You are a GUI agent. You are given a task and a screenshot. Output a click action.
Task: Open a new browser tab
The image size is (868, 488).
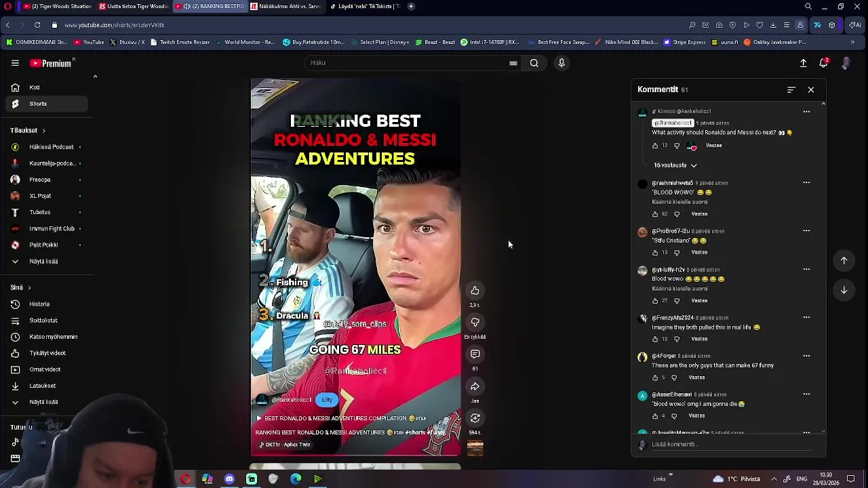(411, 6)
